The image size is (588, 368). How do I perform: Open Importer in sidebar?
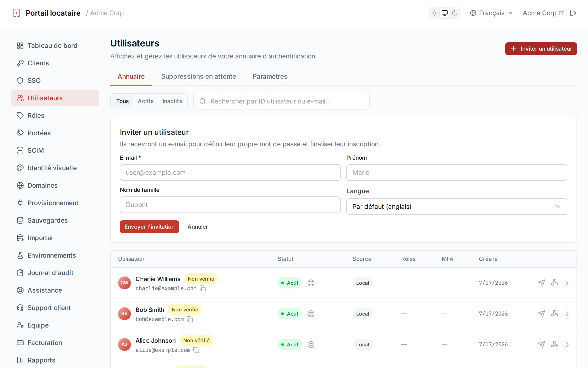tap(55, 238)
